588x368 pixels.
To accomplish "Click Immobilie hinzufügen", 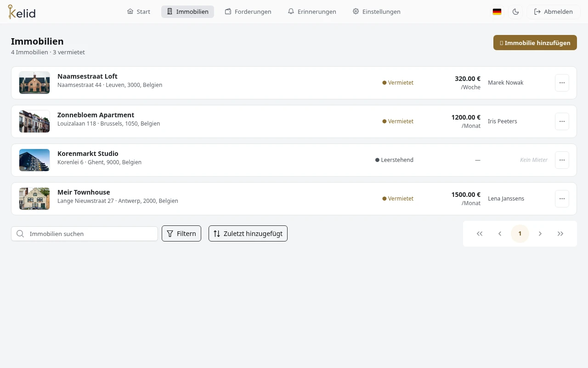I will (535, 43).
